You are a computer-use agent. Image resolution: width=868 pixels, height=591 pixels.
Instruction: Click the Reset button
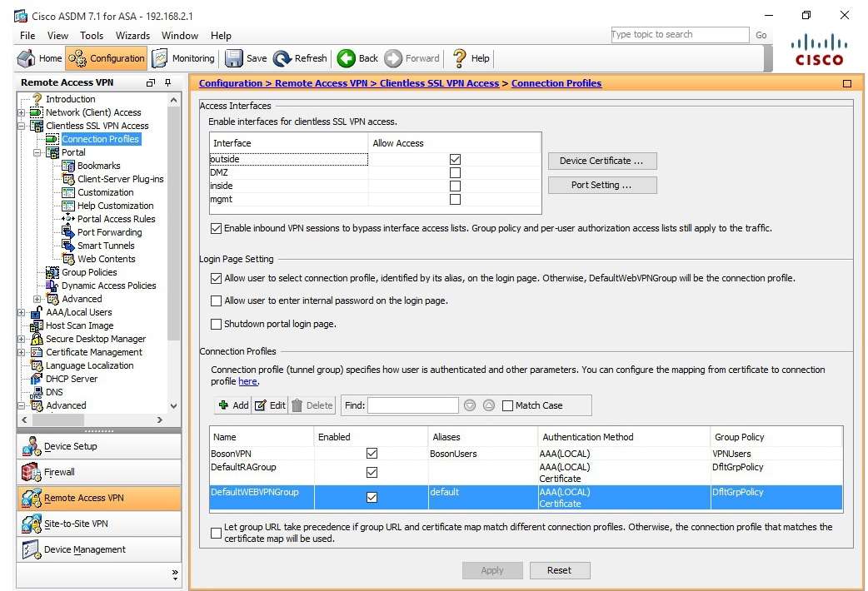coord(560,570)
